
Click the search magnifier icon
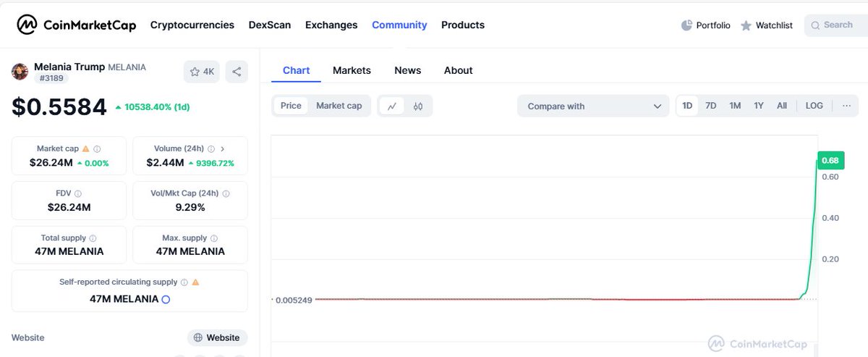pyautogui.click(x=816, y=25)
